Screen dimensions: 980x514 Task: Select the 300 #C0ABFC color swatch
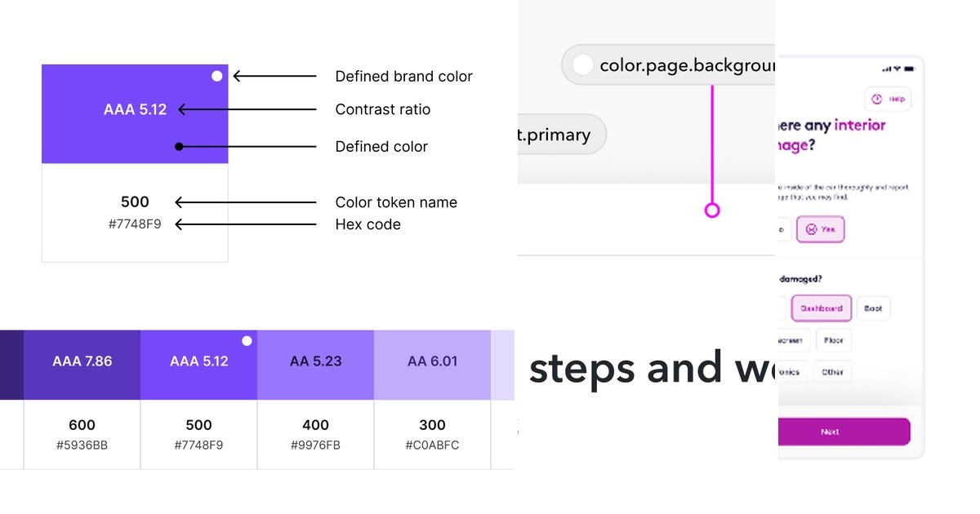[432, 365]
